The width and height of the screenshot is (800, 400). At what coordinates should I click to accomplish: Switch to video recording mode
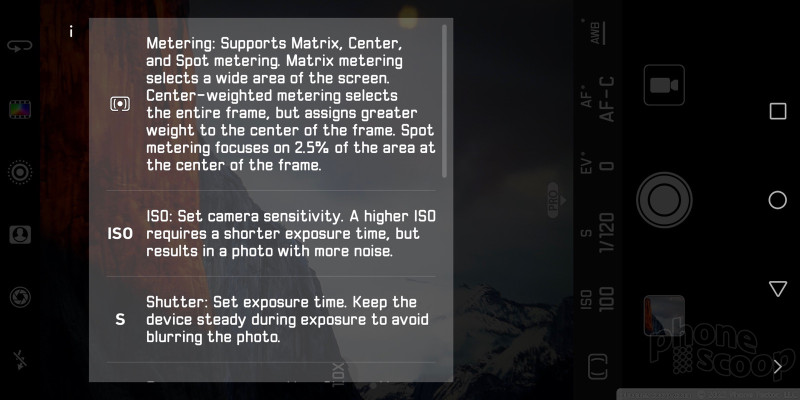pos(664,85)
